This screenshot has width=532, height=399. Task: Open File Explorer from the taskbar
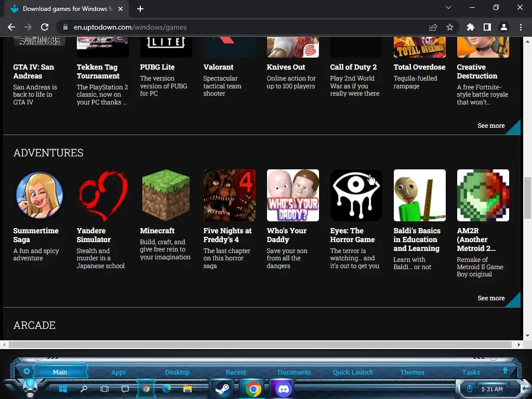coord(187,389)
